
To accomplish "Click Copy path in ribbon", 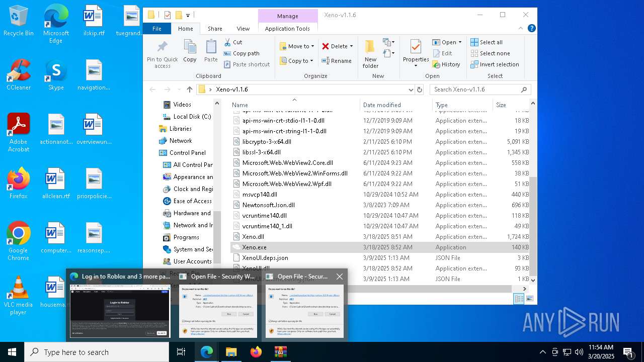I will 242,53.
